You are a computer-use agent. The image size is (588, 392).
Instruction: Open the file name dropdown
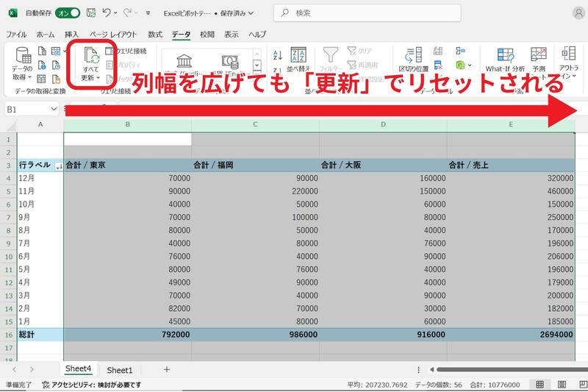[x=251, y=13]
